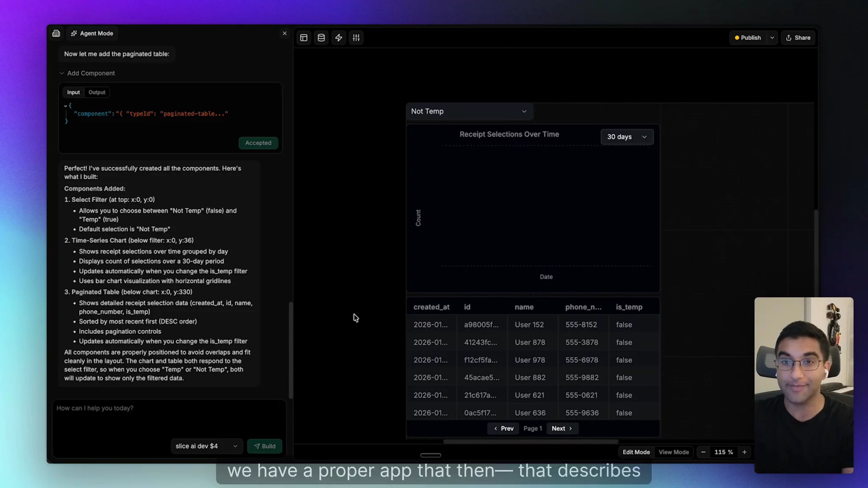Click the phone_n... column header
Screen dimensions: 868x488
tap(583, 307)
